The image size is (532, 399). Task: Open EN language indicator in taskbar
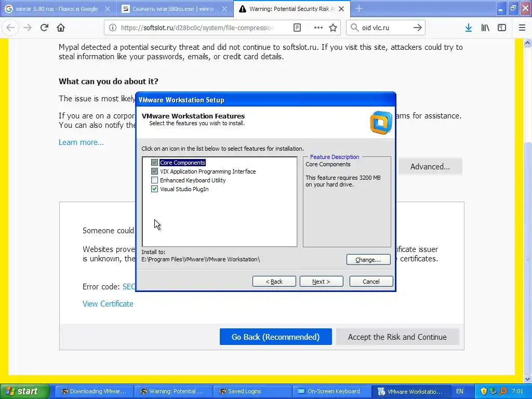tap(459, 391)
